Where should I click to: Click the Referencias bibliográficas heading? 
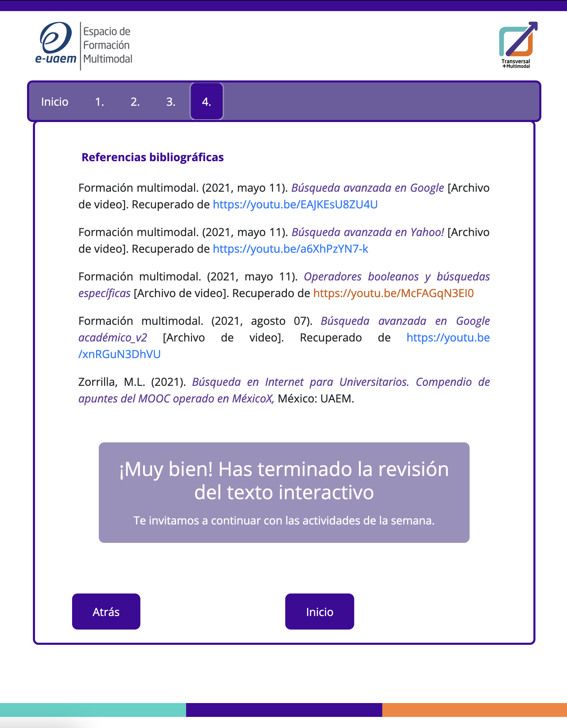152,157
